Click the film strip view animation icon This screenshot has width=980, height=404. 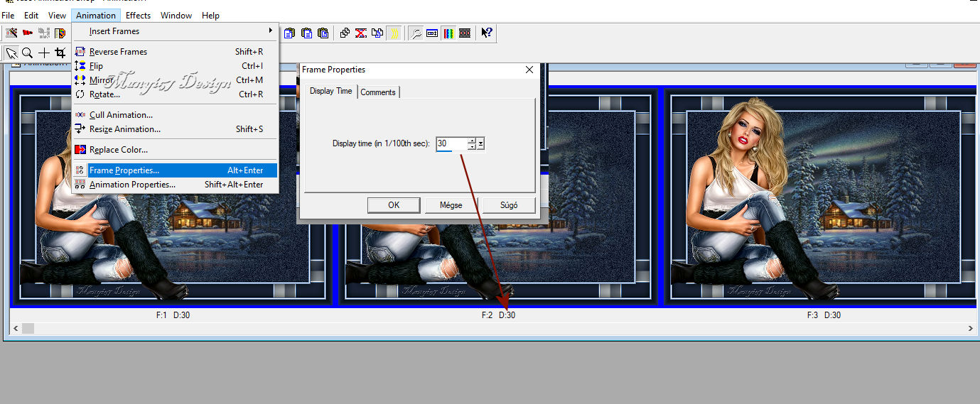[x=465, y=33]
